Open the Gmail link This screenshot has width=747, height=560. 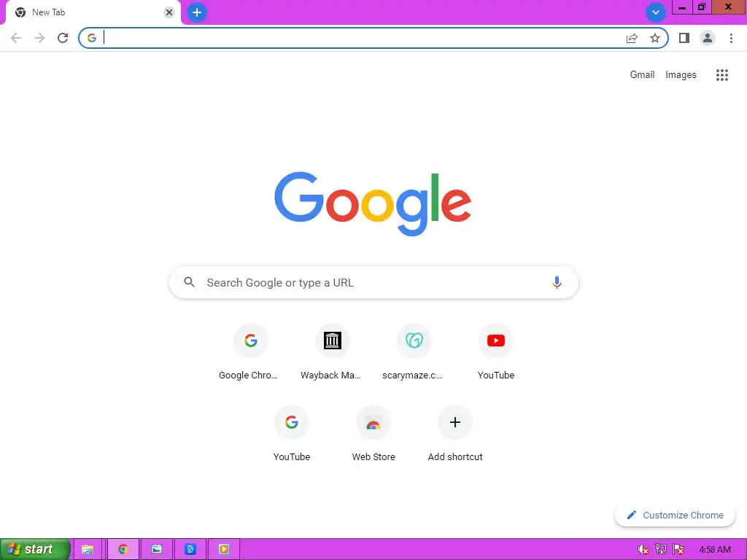click(x=642, y=75)
